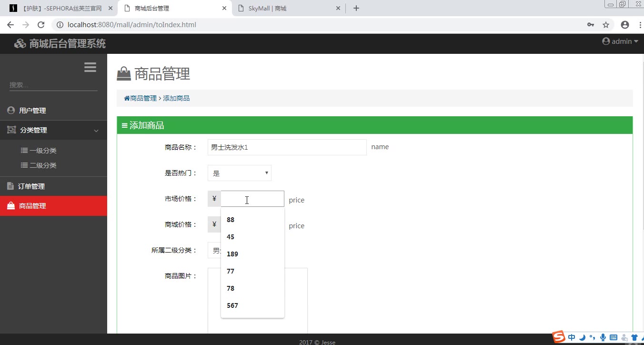The image size is (644, 345).
Task: Toggle Sogou 中 Chinese/English mode
Action: pyautogui.click(x=572, y=337)
